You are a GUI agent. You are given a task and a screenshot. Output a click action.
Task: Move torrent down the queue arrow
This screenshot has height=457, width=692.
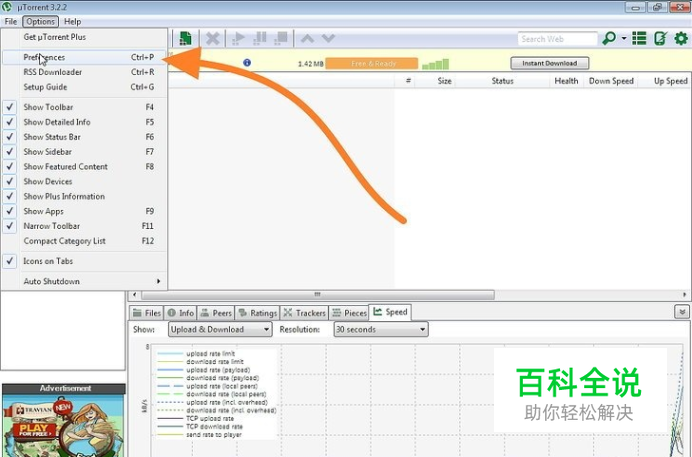point(328,38)
